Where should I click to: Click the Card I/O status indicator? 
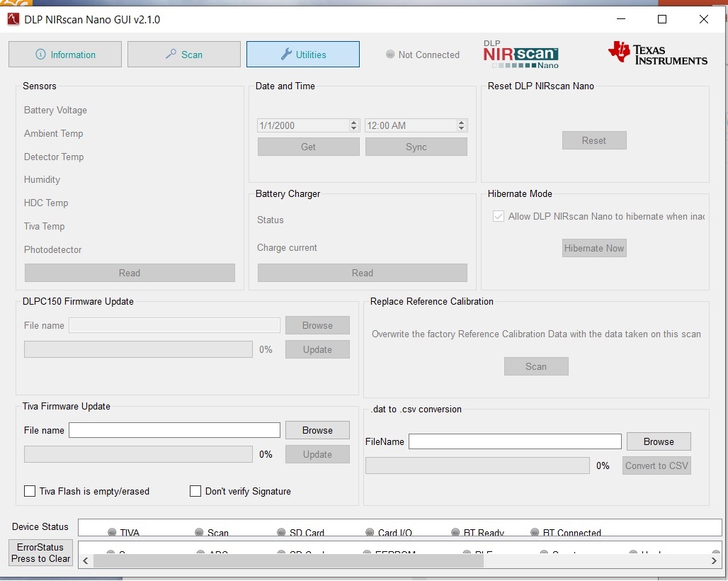(389, 532)
